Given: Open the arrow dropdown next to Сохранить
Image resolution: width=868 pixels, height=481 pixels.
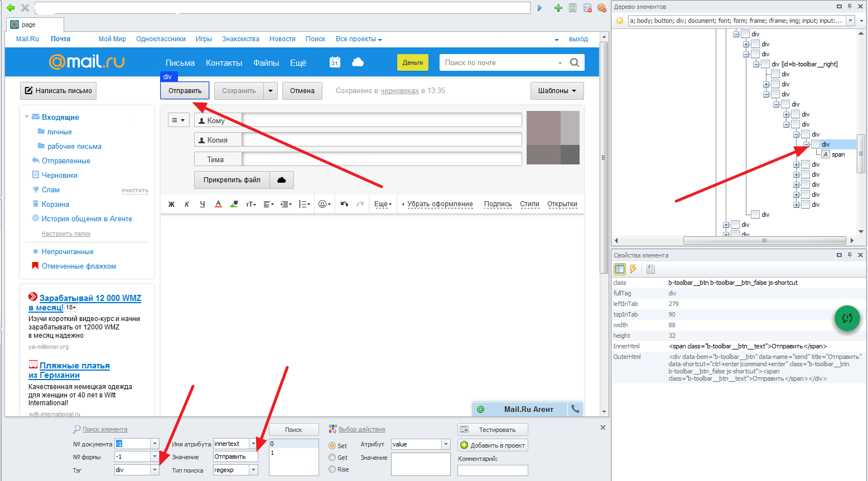Looking at the screenshot, I should coord(271,91).
